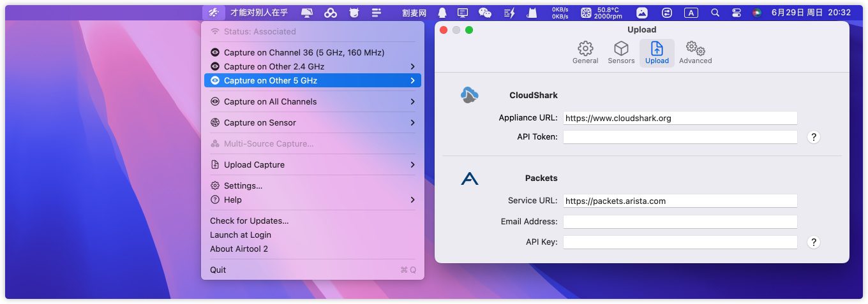The height and width of the screenshot is (304, 868).
Task: Click Check for Updates
Action: [250, 221]
